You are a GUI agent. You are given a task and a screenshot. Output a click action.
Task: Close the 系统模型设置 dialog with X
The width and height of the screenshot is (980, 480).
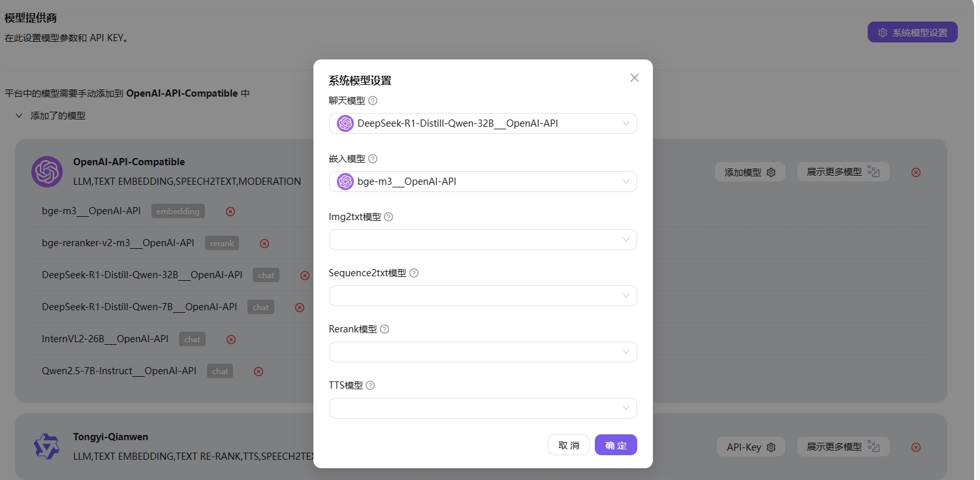[634, 78]
